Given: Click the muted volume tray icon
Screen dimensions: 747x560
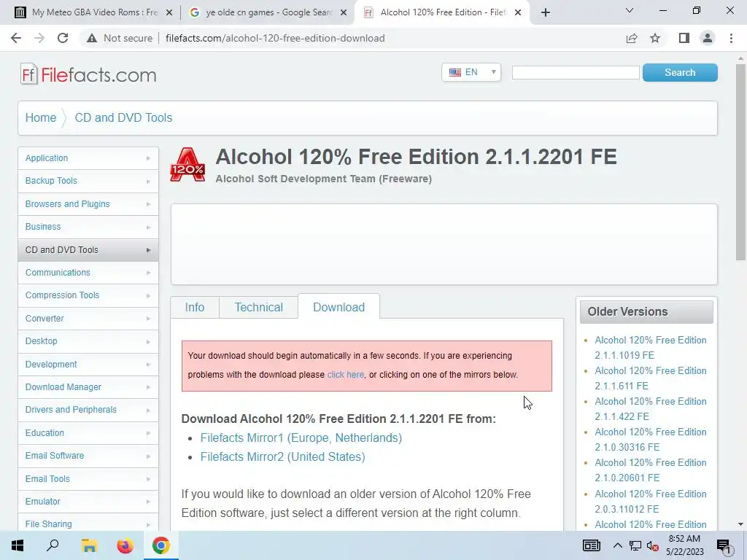Looking at the screenshot, I should (x=653, y=545).
